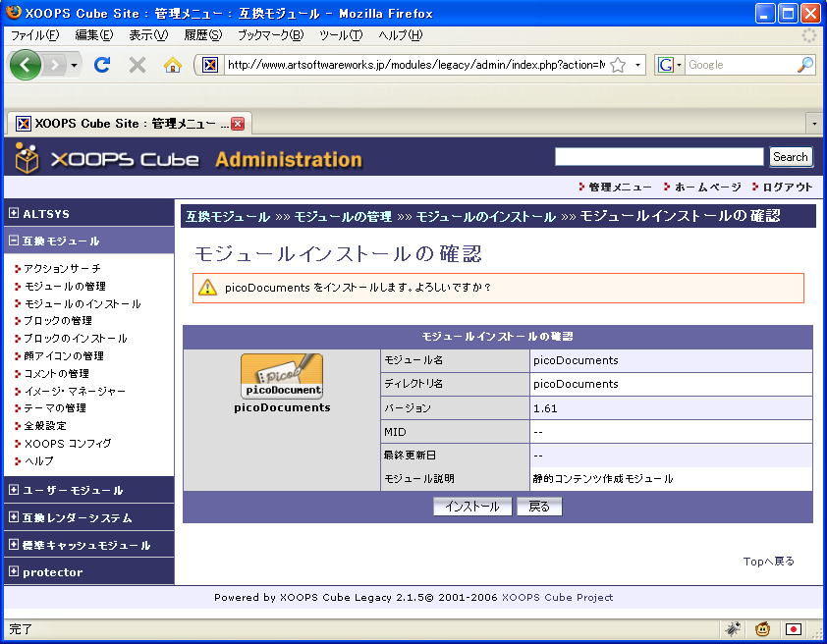Click 互換モジュール in the breadcrumb
Viewport: 827px width, 644px height.
228,217
